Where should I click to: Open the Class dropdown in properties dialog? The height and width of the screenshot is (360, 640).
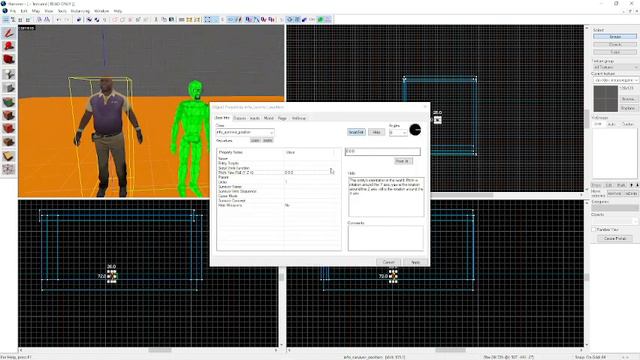tap(245, 132)
